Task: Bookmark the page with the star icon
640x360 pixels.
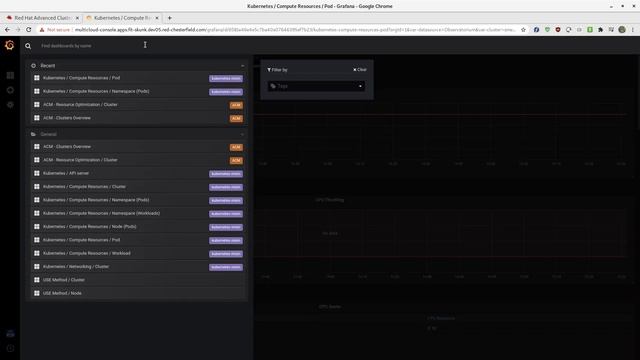Action: pos(523,30)
